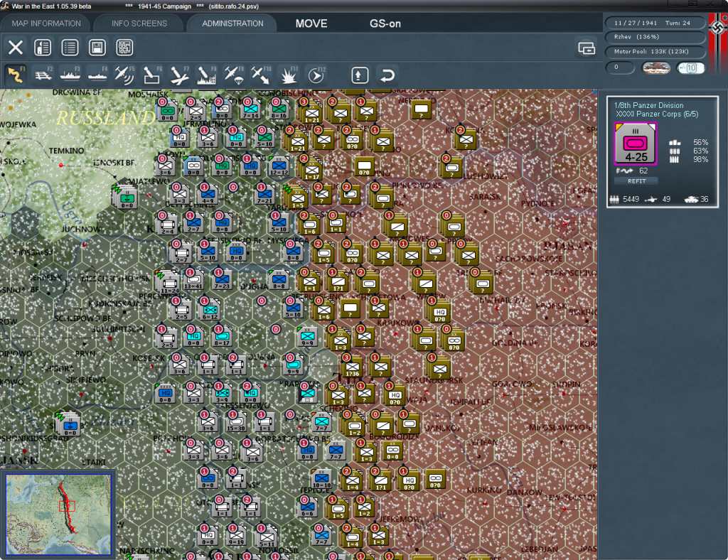Click the Rzhev (136%) status pill
Image resolution: width=728 pixels, height=560 pixels.
coord(655,37)
